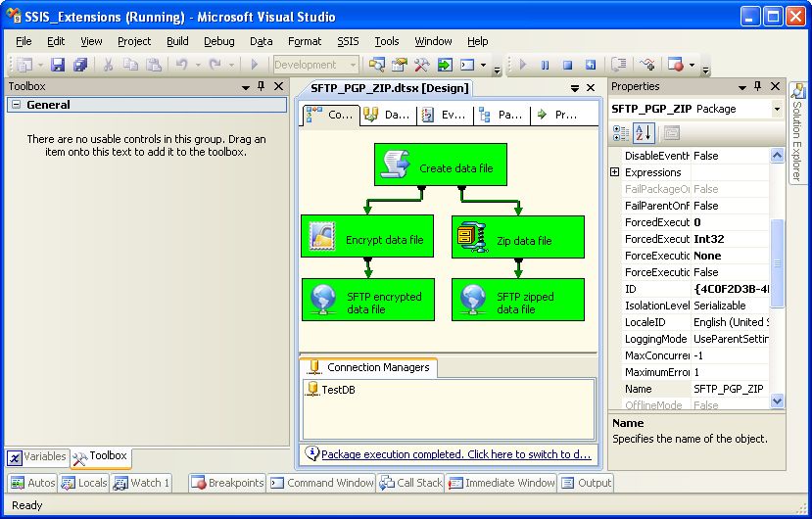Open the Breakpoints window tab
Screen dimensions: 812x519
click(x=227, y=483)
